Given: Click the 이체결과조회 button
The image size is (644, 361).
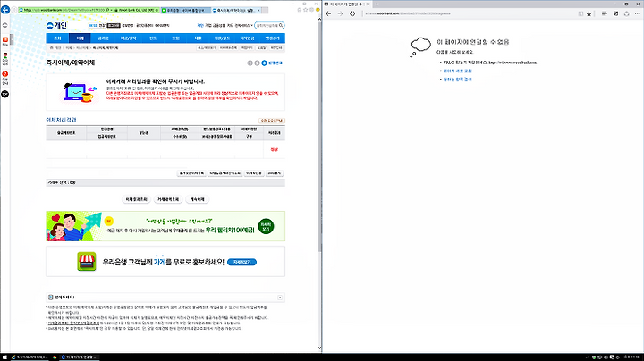Looking at the screenshot, I should coord(136,199).
